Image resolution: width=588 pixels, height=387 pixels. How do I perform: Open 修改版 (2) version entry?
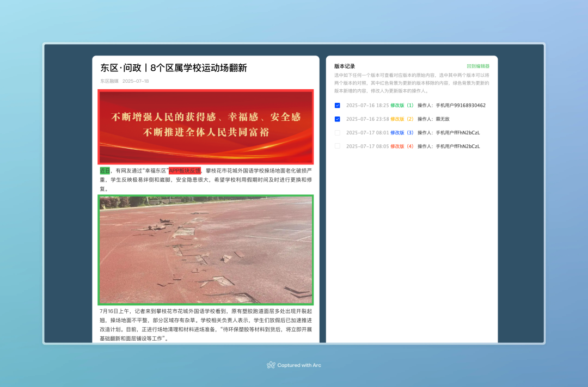pos(402,119)
